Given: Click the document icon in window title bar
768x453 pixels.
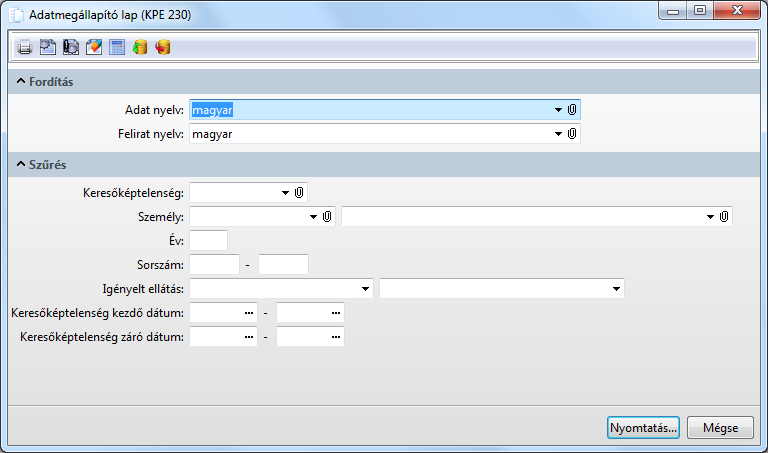Looking at the screenshot, I should pyautogui.click(x=17, y=15).
